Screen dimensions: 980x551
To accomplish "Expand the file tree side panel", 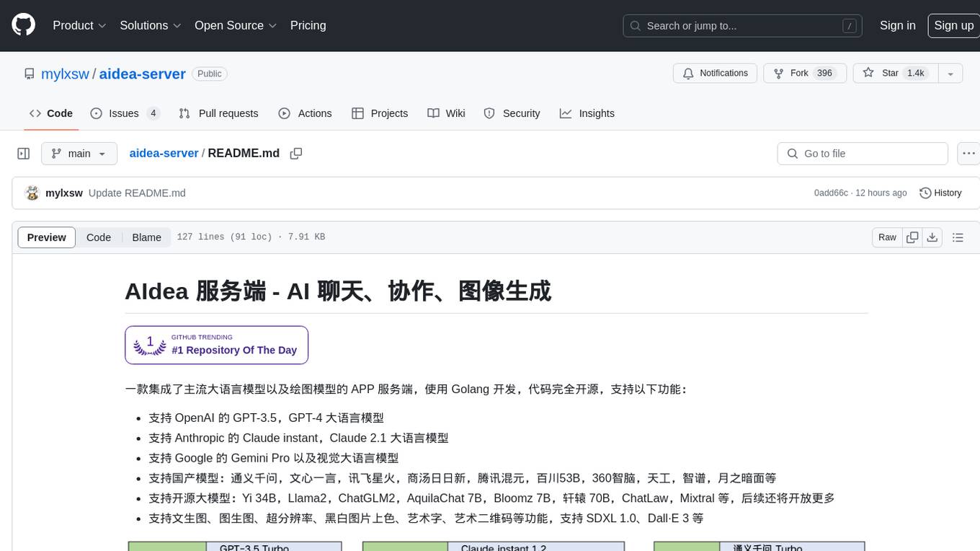I will tap(24, 154).
